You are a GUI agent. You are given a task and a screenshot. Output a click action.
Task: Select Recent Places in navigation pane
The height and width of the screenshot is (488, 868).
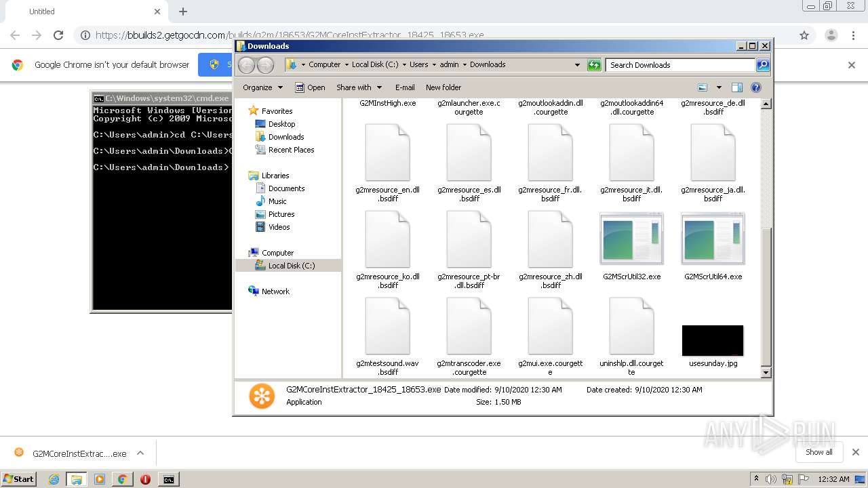point(285,150)
